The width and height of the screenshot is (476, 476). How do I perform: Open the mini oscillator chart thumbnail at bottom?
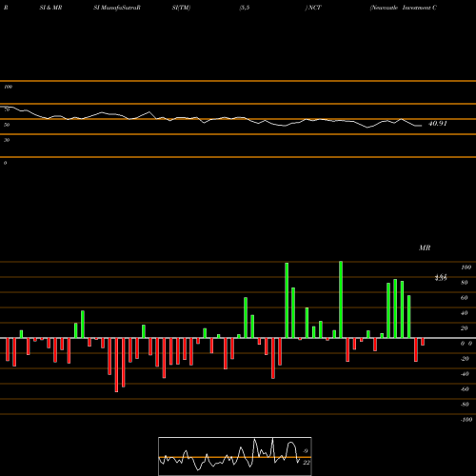click(x=235, y=456)
